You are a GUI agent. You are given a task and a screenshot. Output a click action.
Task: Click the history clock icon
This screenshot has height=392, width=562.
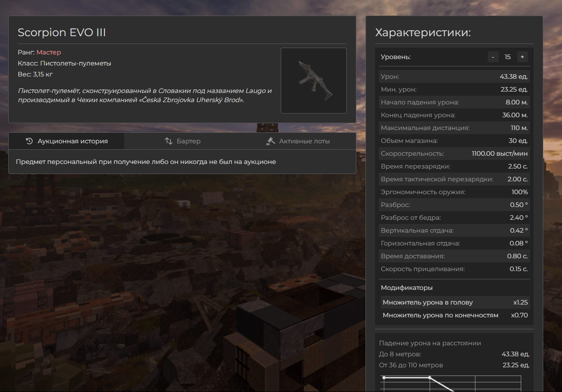point(29,141)
